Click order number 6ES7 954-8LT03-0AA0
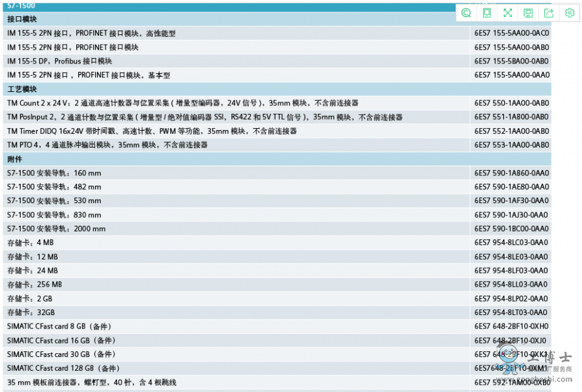Screen dimensions: 582x392 click(x=511, y=312)
